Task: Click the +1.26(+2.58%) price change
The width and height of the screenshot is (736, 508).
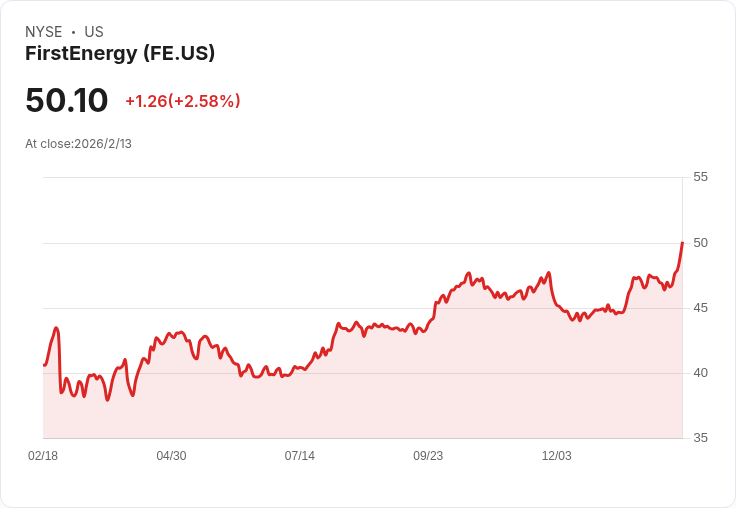Action: click(182, 101)
